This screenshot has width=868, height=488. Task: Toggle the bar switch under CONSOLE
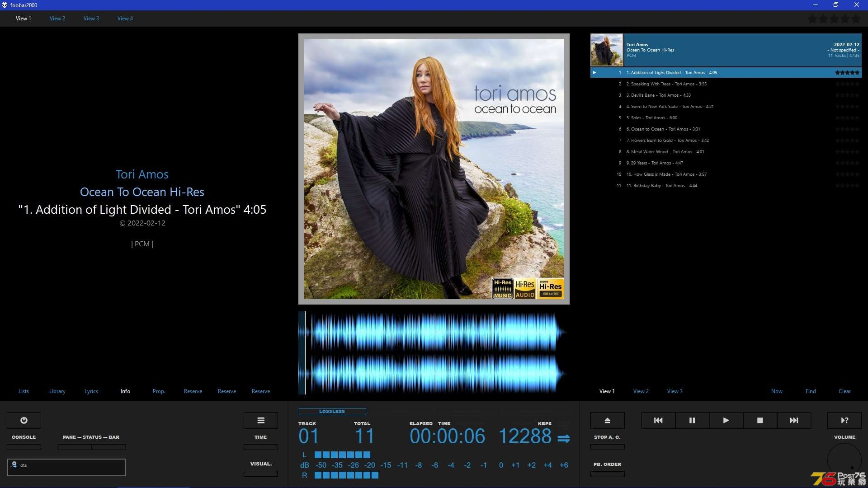click(x=24, y=447)
